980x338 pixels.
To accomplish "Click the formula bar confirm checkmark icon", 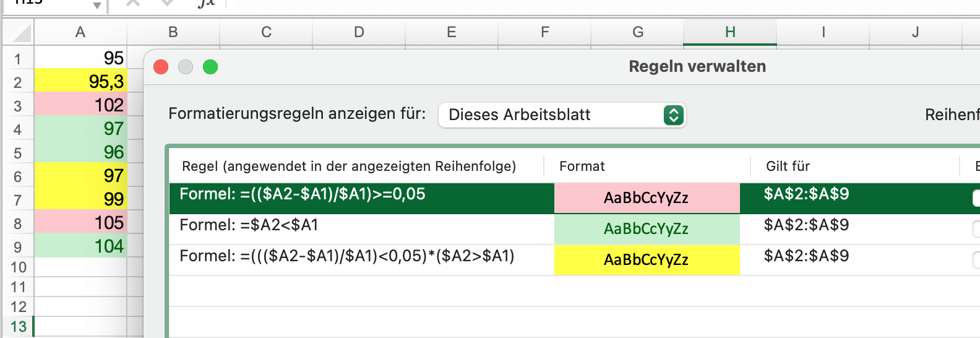I will coord(167,3).
